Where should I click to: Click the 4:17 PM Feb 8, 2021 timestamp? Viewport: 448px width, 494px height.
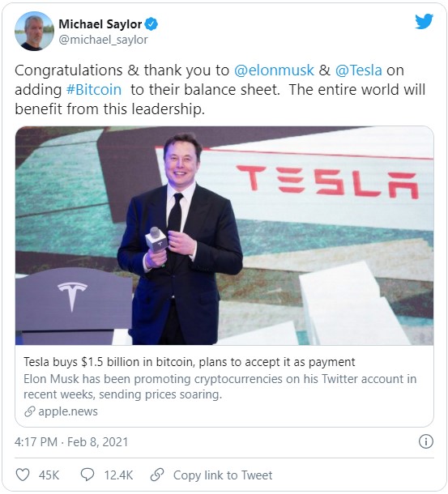[x=71, y=441]
